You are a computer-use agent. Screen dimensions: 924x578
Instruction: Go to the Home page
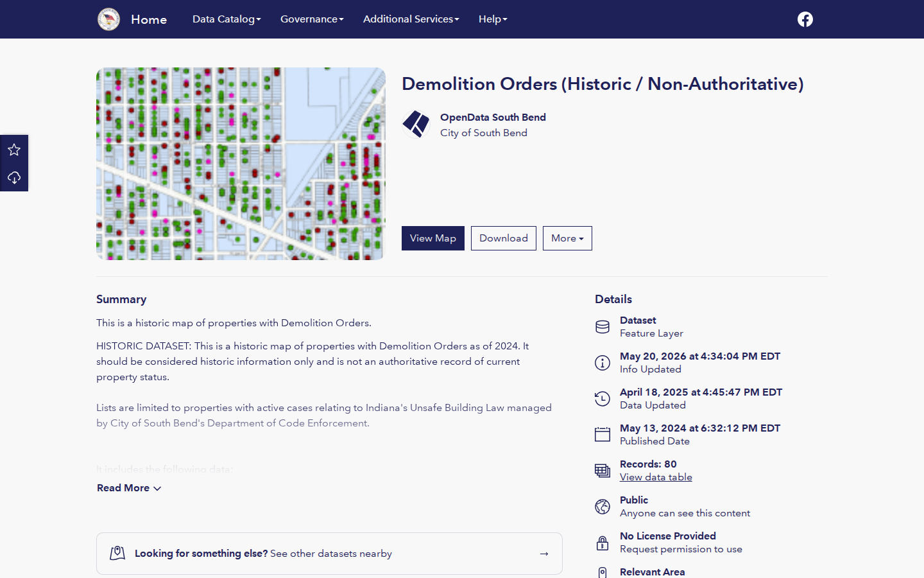149,19
